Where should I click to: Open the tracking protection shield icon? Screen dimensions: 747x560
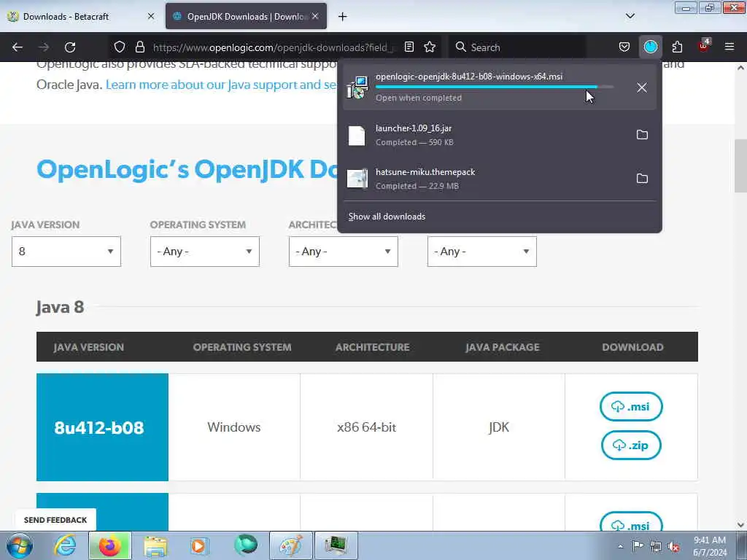click(120, 47)
